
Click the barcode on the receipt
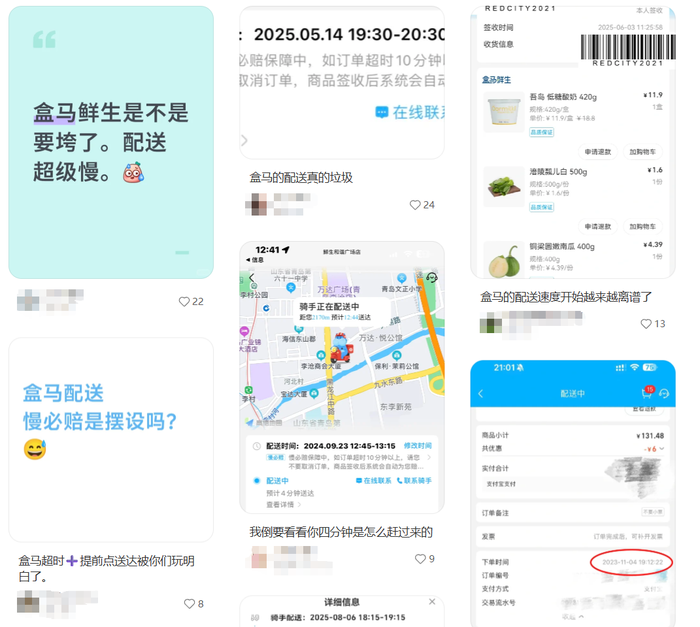[628, 47]
